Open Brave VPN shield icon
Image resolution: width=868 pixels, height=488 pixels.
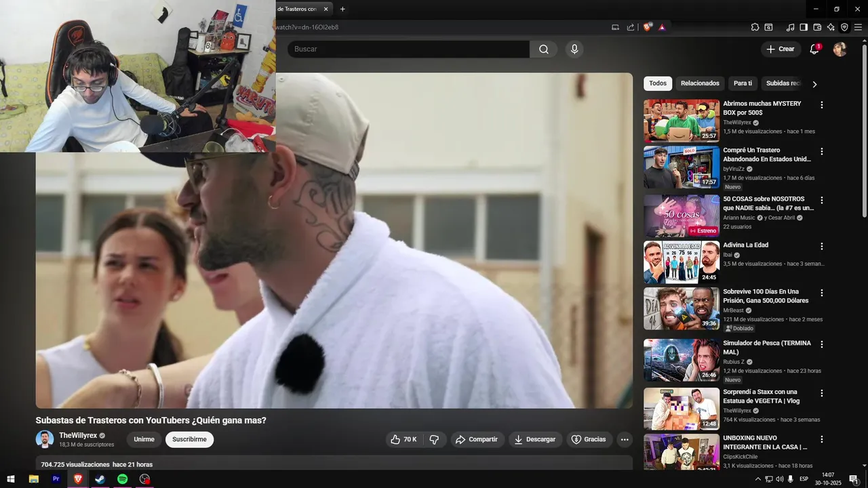[844, 27]
